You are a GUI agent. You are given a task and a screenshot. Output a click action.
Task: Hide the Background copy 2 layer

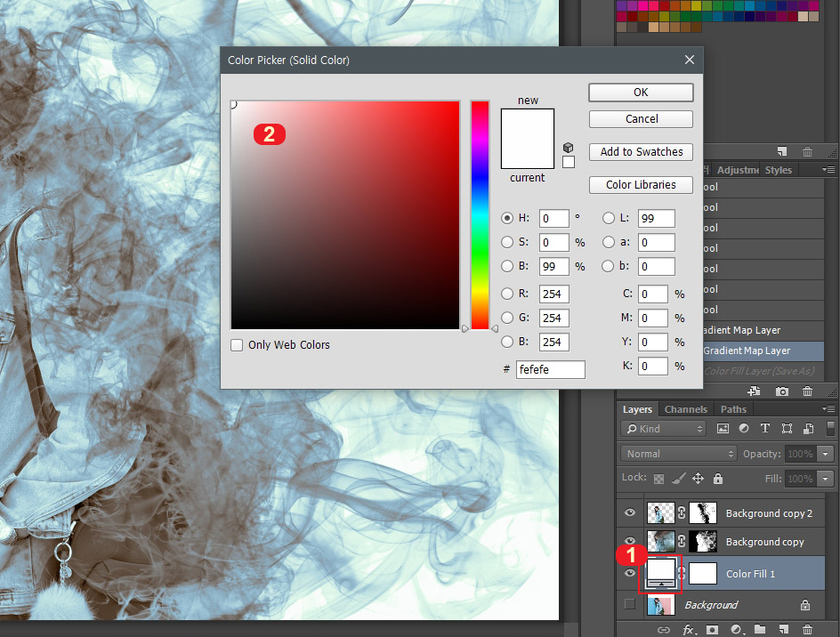(630, 512)
